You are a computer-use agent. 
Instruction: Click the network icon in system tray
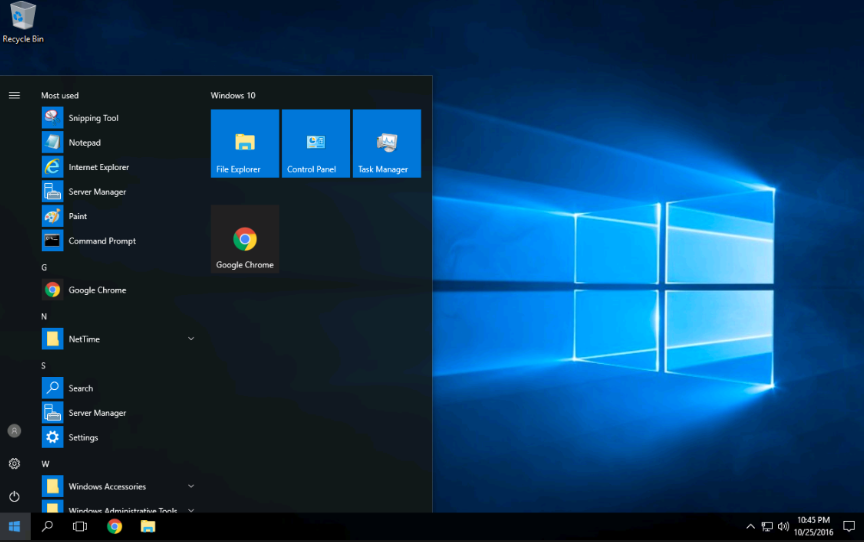[767, 527]
